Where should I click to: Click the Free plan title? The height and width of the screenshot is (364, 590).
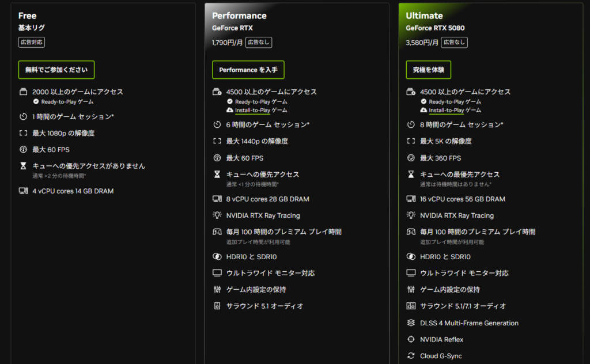click(x=28, y=16)
